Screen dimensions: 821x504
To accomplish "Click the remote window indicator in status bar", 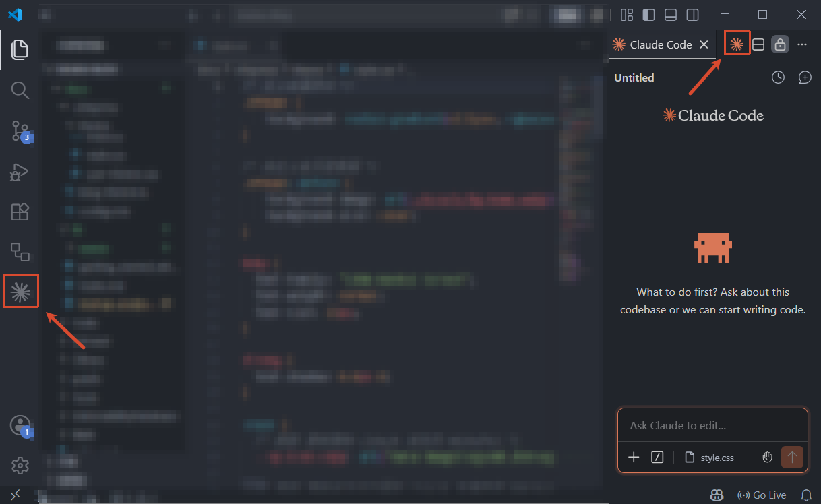I will [x=15, y=495].
